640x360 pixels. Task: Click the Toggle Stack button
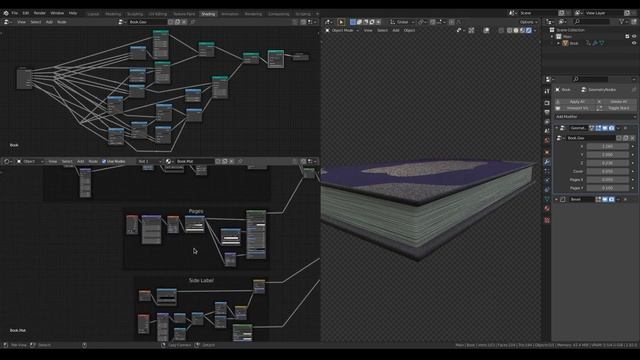tap(616, 108)
